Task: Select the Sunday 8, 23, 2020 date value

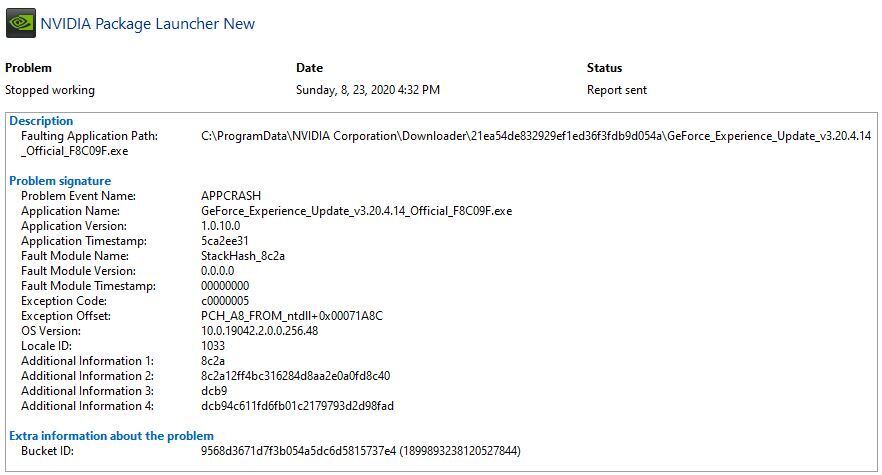Action: point(368,90)
